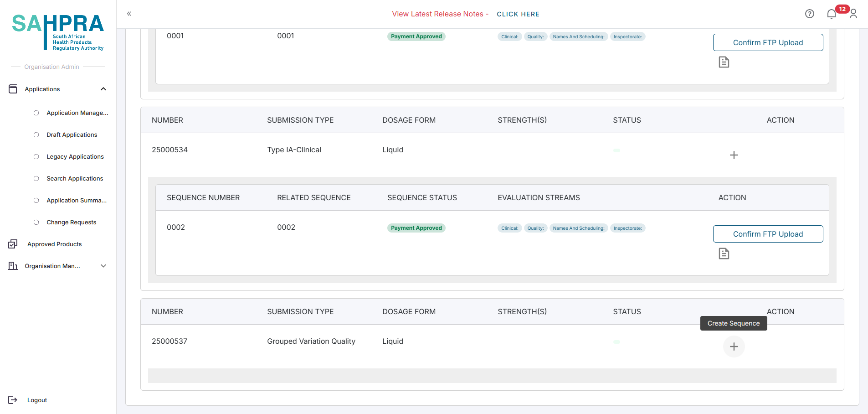Image resolution: width=868 pixels, height=414 pixels.
Task: Collapse the sidebar with double chevron icon
Action: click(129, 14)
